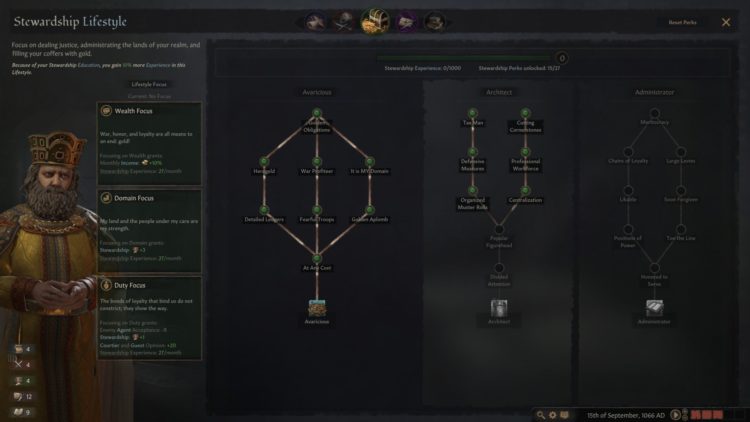The image size is (750, 422).
Task: Unlock the Popular Figurehead perk node
Action: pos(499,229)
